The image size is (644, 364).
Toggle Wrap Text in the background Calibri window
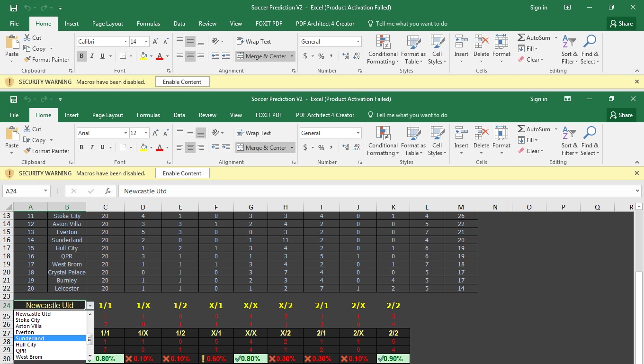pyautogui.click(x=254, y=42)
